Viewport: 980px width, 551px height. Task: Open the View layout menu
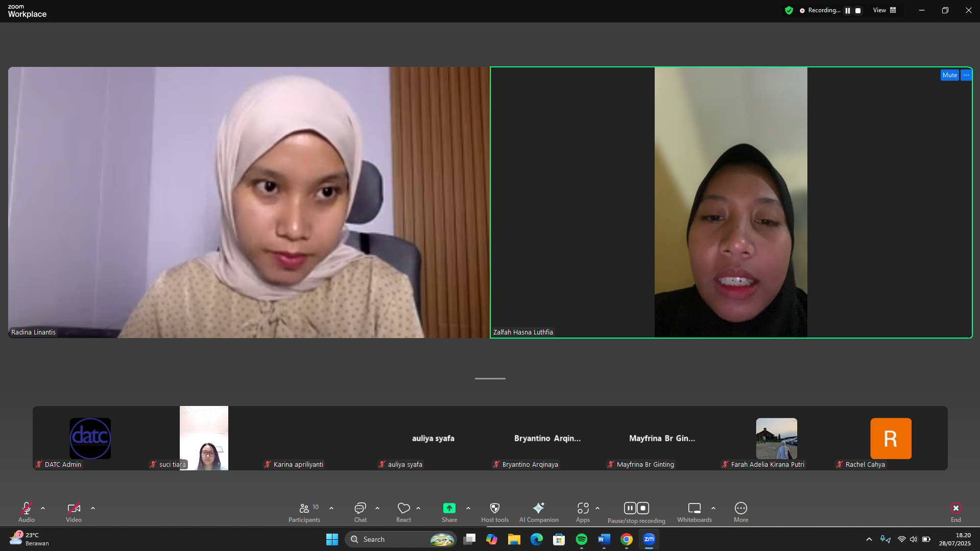point(884,10)
